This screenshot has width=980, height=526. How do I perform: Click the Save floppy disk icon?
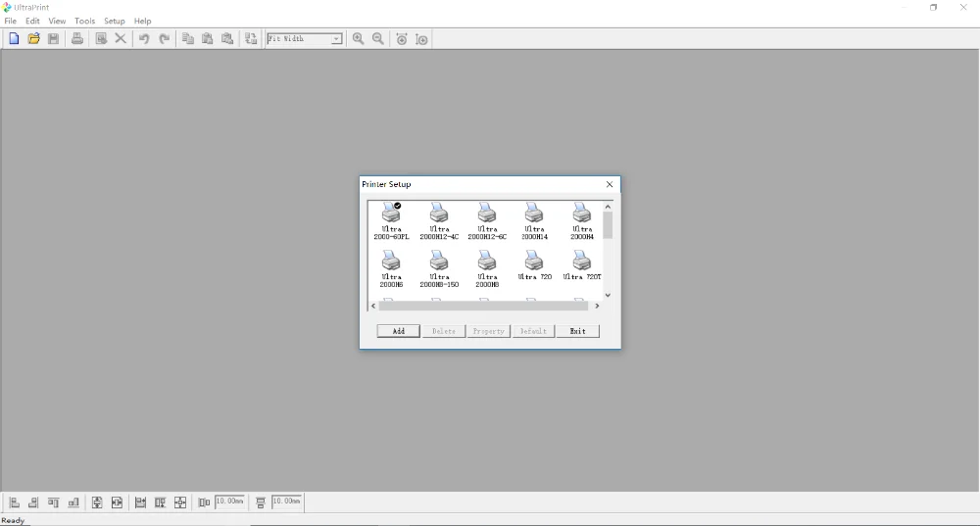tap(54, 39)
